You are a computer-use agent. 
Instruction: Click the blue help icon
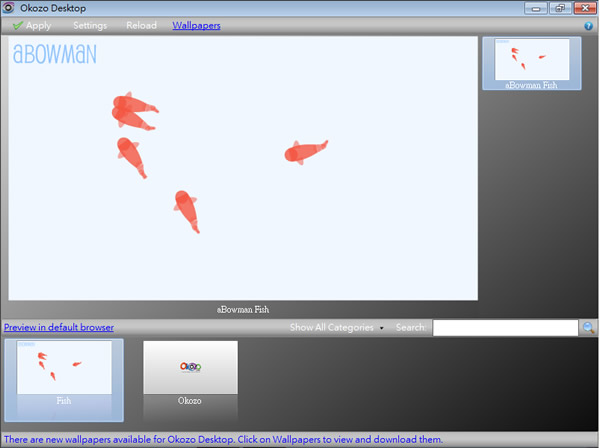point(588,26)
